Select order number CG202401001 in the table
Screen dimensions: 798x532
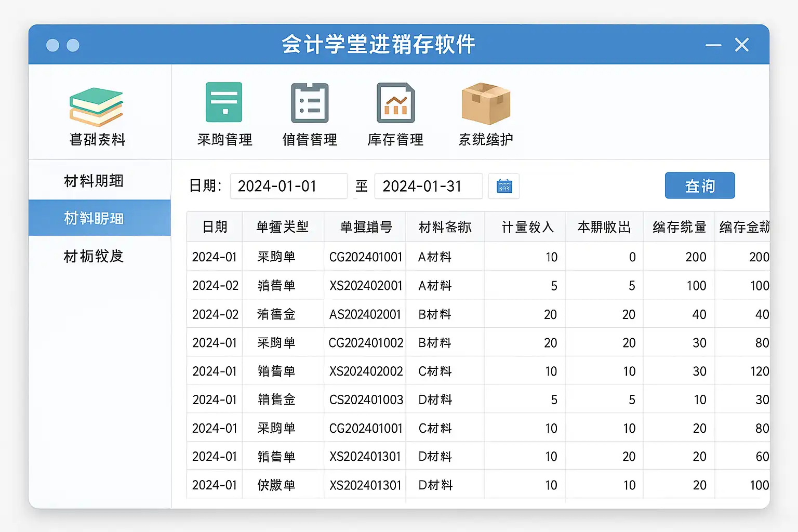pyautogui.click(x=365, y=257)
